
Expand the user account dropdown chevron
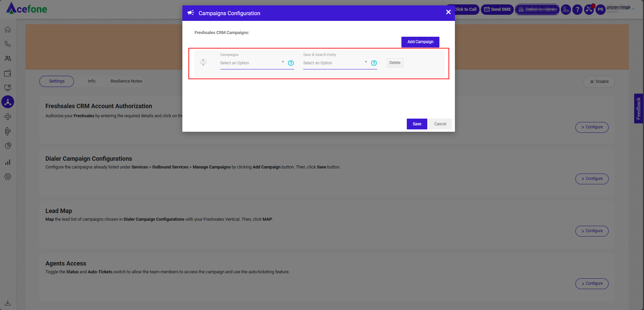[634, 9]
